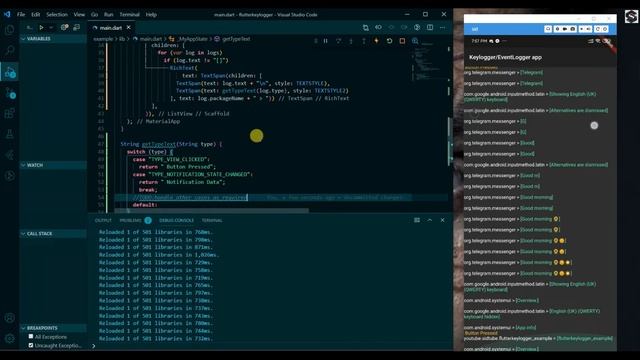Open the Edit menu
The height and width of the screenshot is (360, 640).
36,14
